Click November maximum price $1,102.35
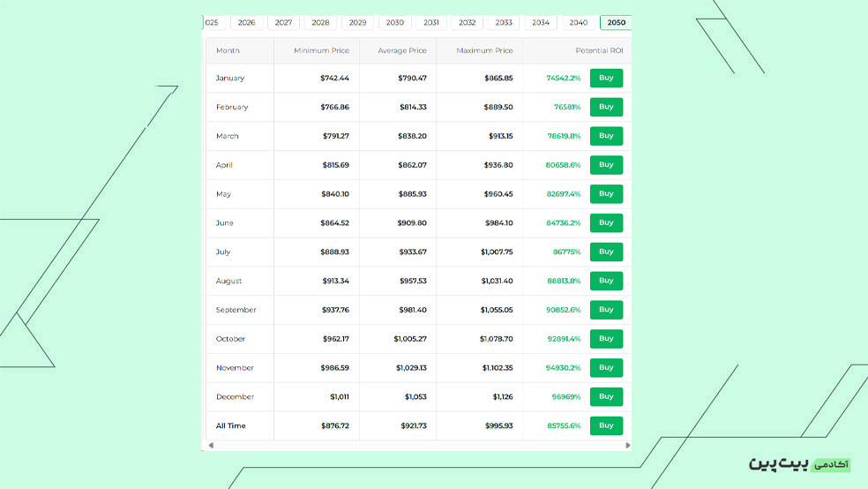 point(498,368)
